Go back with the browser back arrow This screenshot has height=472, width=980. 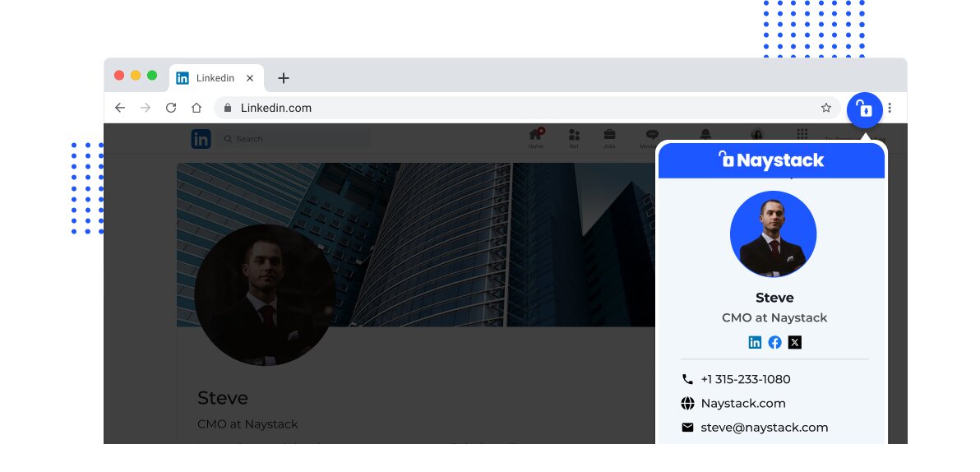coord(120,108)
